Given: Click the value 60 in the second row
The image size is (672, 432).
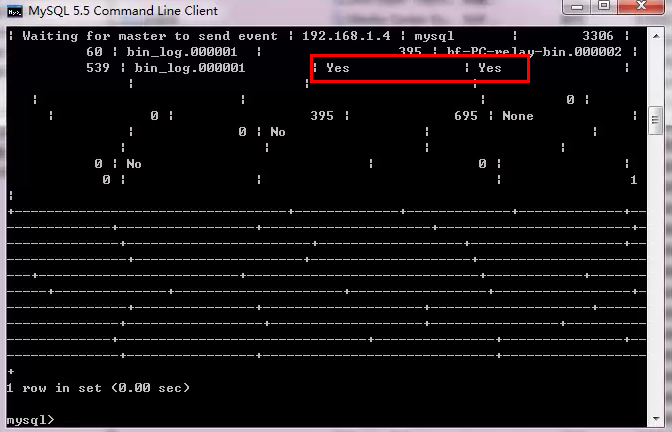Looking at the screenshot, I should pyautogui.click(x=94, y=52).
